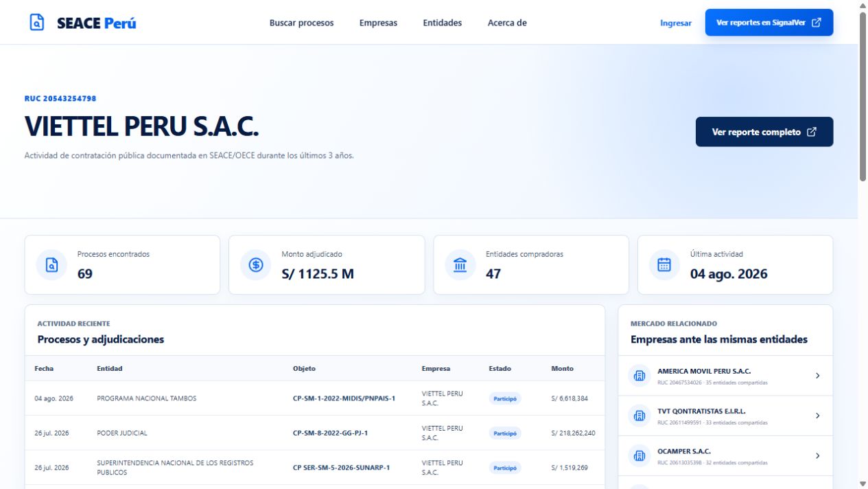
Task: Open the SEACE Perú home link
Action: (x=83, y=23)
